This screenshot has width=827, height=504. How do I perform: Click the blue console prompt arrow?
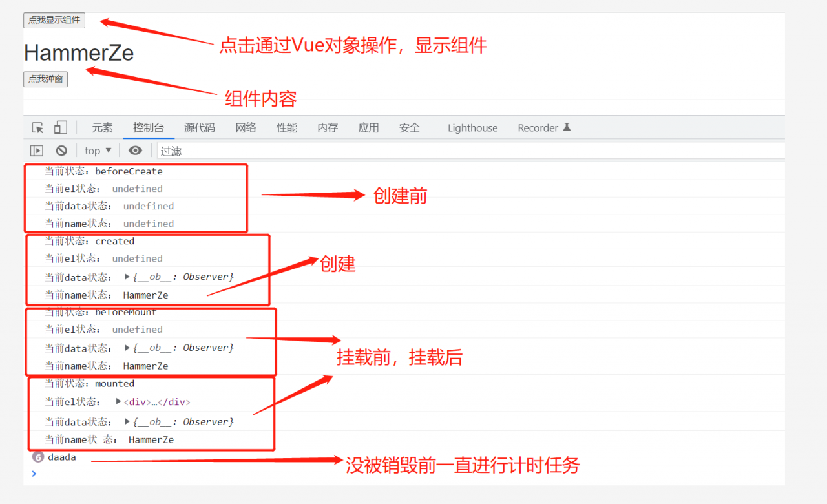coord(34,474)
